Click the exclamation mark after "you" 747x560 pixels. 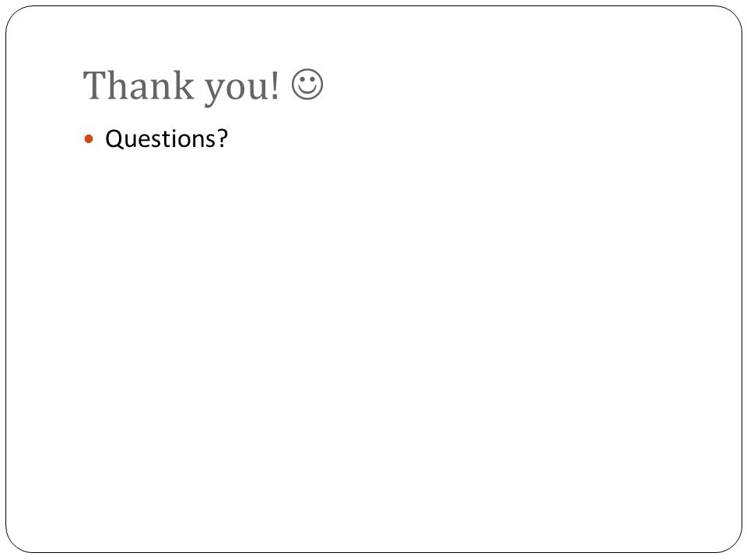(274, 86)
